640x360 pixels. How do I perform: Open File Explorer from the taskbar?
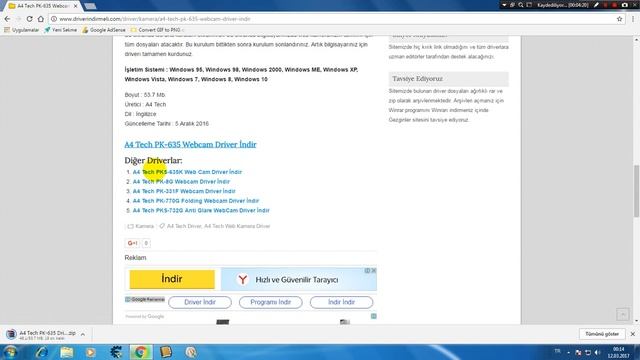tap(67, 352)
